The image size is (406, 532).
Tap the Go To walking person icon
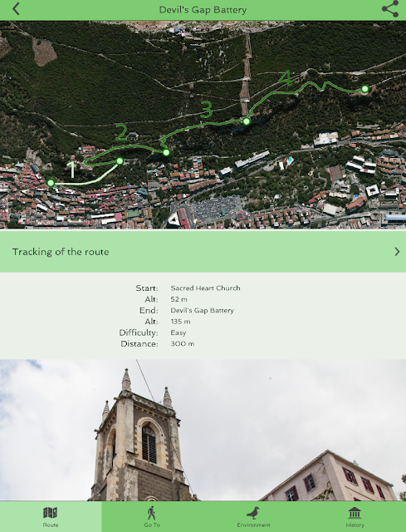151,513
